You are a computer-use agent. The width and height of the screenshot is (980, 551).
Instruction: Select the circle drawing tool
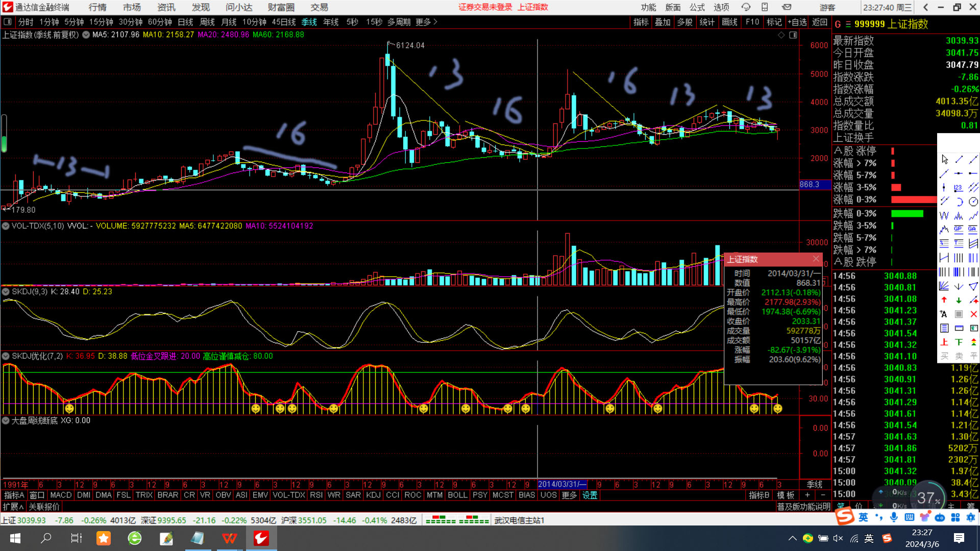(973, 202)
